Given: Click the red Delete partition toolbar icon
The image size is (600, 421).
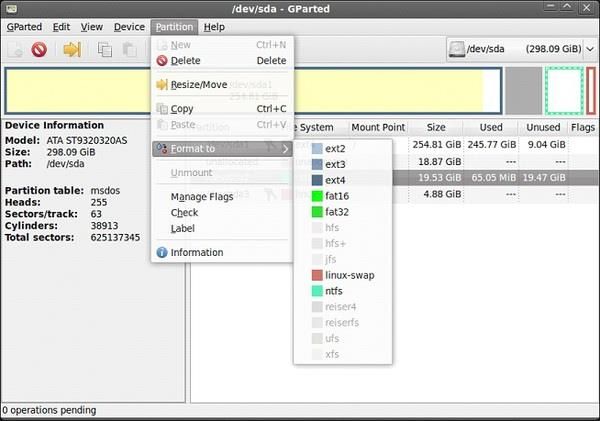Looking at the screenshot, I should coord(39,49).
